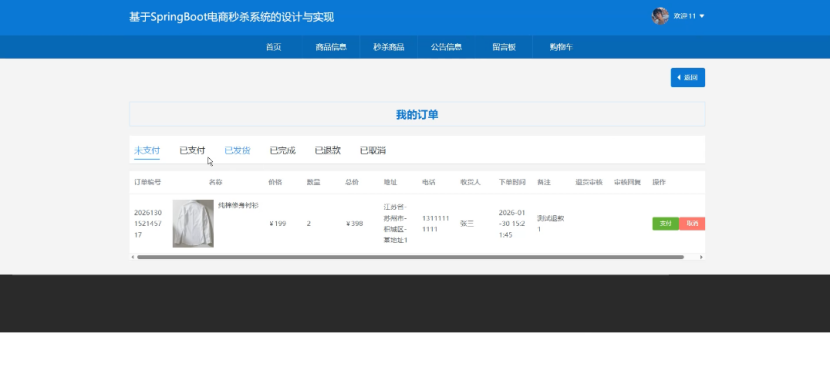Click the user avatar picture
This screenshot has width=830, height=391.
[660, 16]
